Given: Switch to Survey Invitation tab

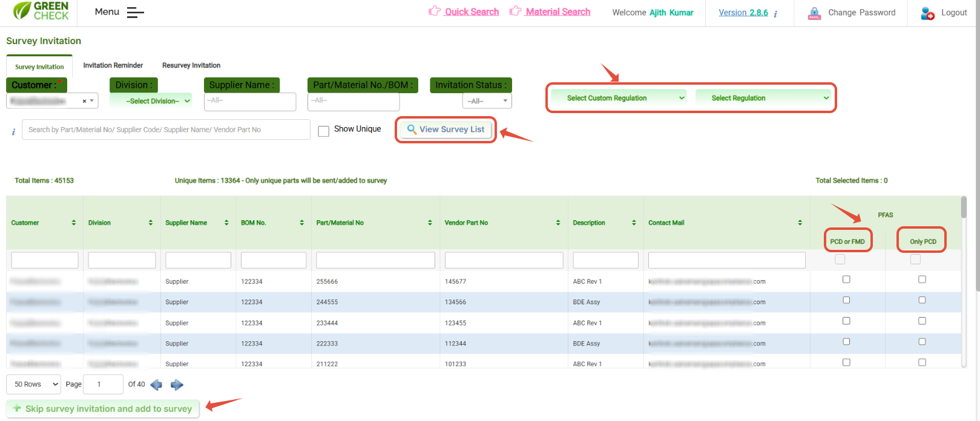Looking at the screenshot, I should pyautogui.click(x=39, y=67).
